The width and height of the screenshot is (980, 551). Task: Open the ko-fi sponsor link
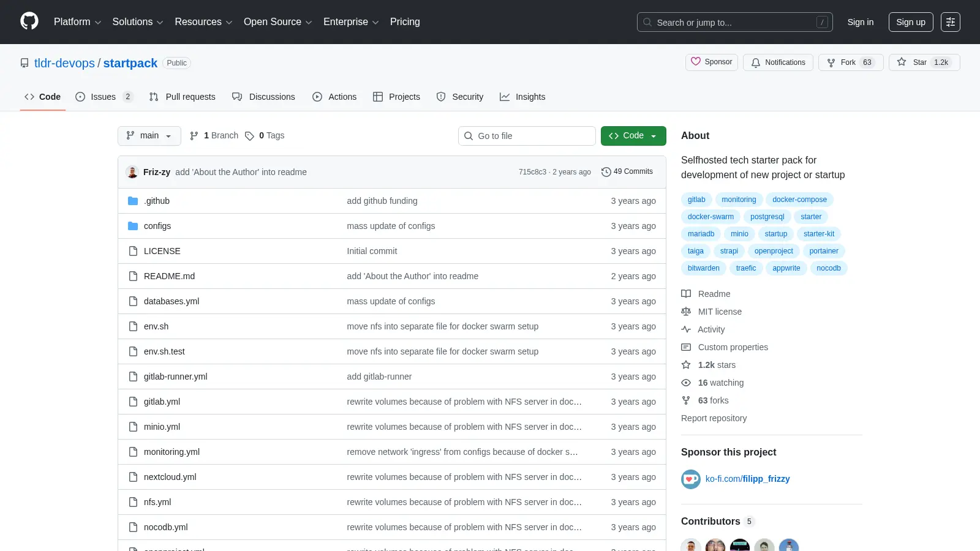coord(747,479)
